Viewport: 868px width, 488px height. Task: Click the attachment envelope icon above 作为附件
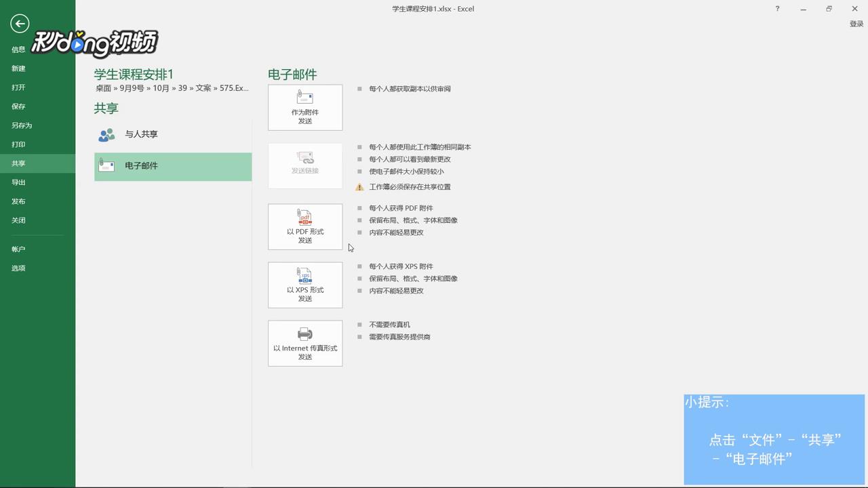305,98
